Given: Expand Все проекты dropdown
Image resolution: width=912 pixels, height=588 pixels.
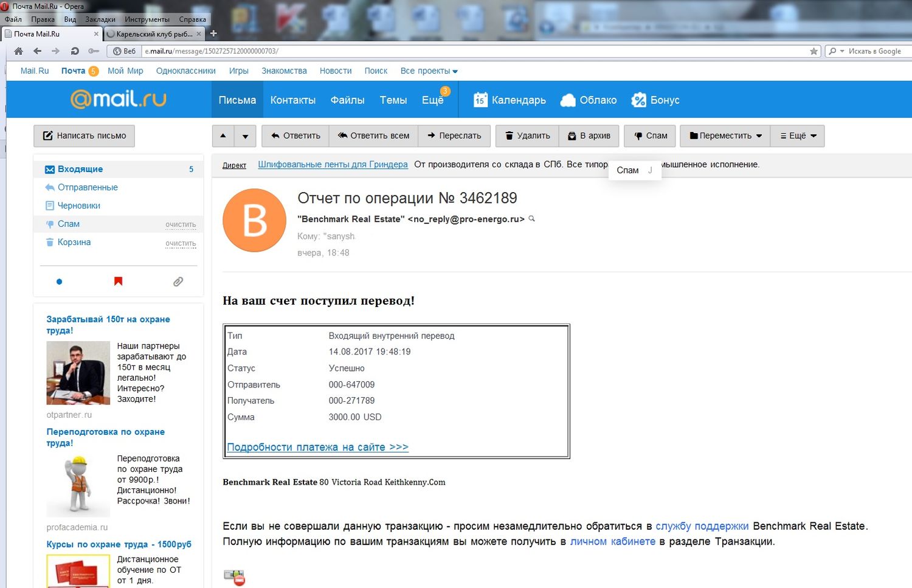Looking at the screenshot, I should tap(429, 71).
